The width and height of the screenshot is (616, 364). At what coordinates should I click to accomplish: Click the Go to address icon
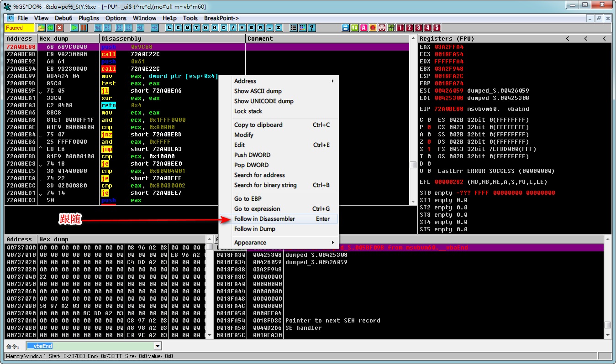(154, 28)
